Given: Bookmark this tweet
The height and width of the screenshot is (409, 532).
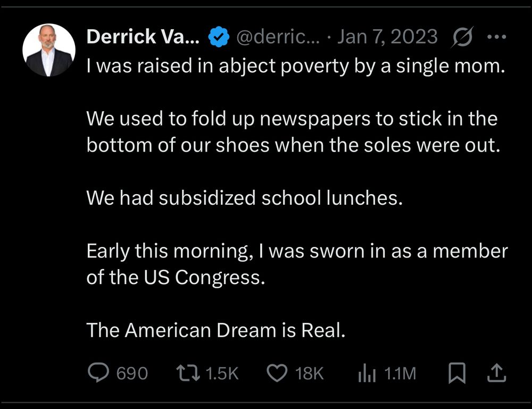Looking at the screenshot, I should [456, 373].
